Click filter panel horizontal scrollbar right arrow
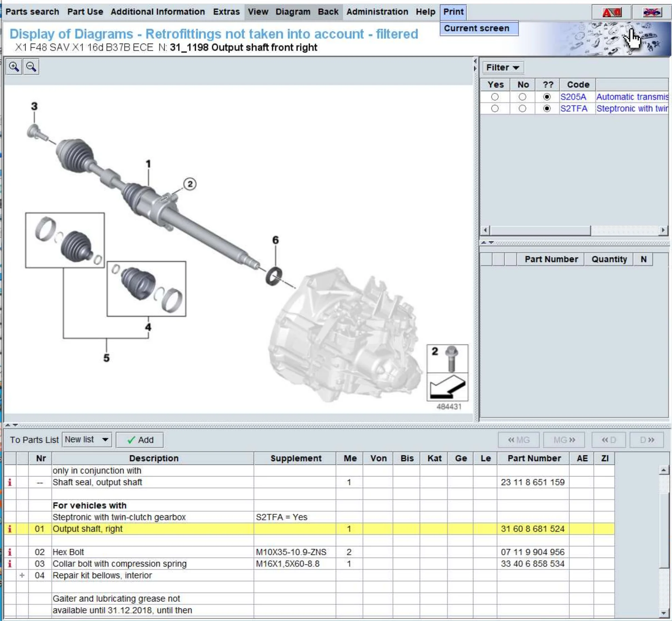 [x=663, y=230]
